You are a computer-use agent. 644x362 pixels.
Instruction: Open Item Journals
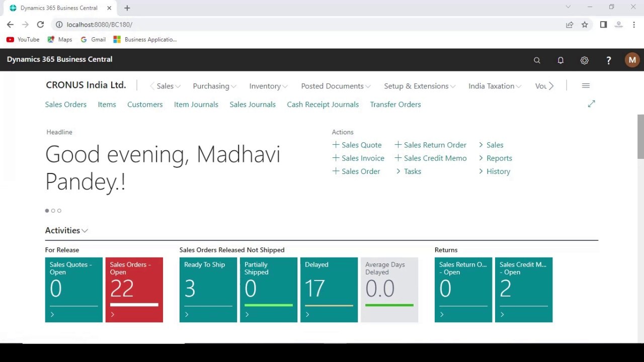pyautogui.click(x=196, y=105)
